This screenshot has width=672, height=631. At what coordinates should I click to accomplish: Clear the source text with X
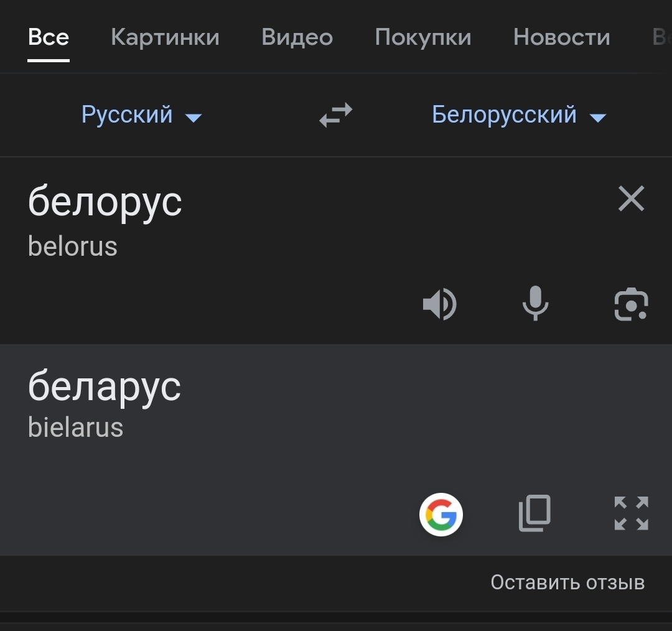point(631,199)
